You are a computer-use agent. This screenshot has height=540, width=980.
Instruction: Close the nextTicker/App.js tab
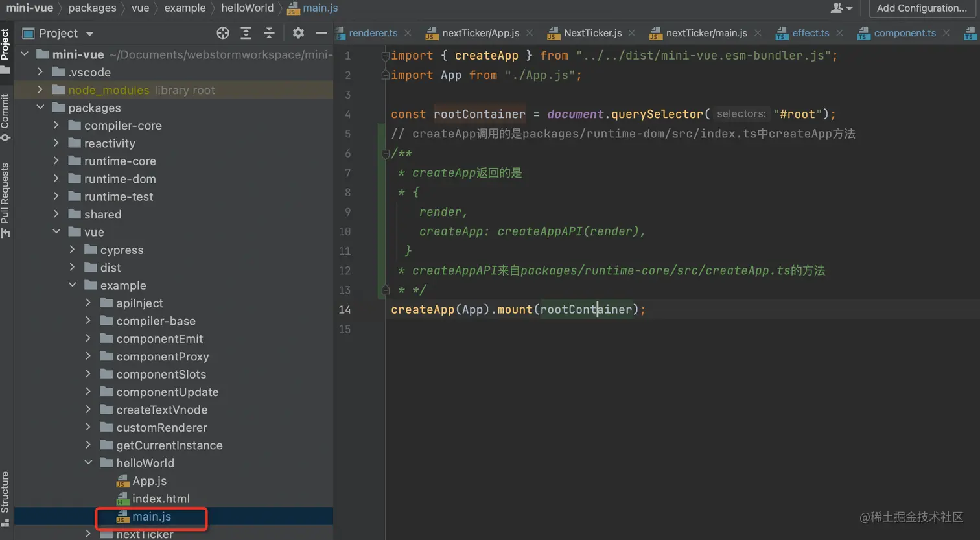click(530, 33)
